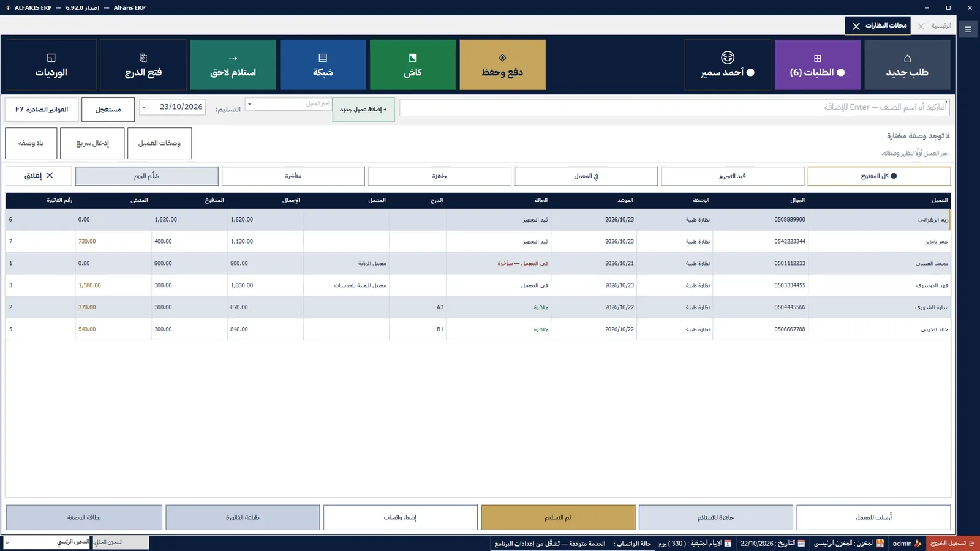
Task: Click the barcode or item name search field
Action: point(674,107)
